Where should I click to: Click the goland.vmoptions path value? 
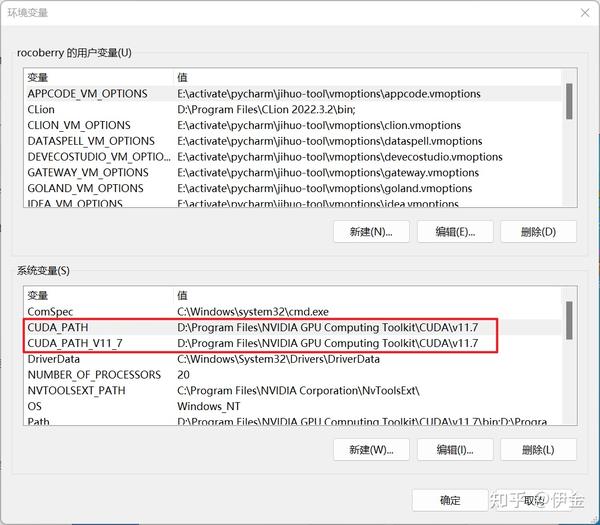point(324,189)
